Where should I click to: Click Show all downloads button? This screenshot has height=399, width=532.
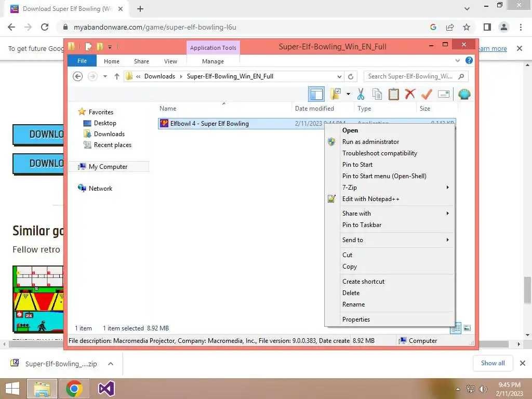pyautogui.click(x=493, y=363)
